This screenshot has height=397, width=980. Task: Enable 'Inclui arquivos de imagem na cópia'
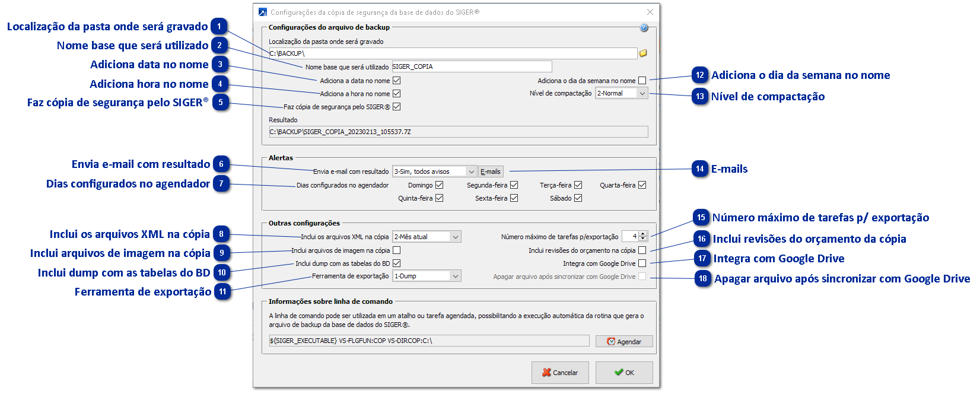click(397, 250)
